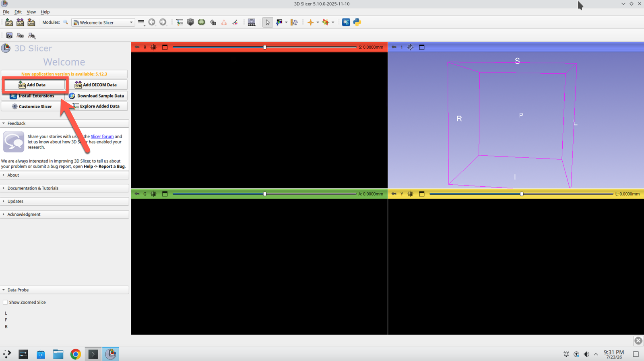Open the Models module green icon
Image resolution: width=644 pixels, height=361 pixels.
point(202,22)
